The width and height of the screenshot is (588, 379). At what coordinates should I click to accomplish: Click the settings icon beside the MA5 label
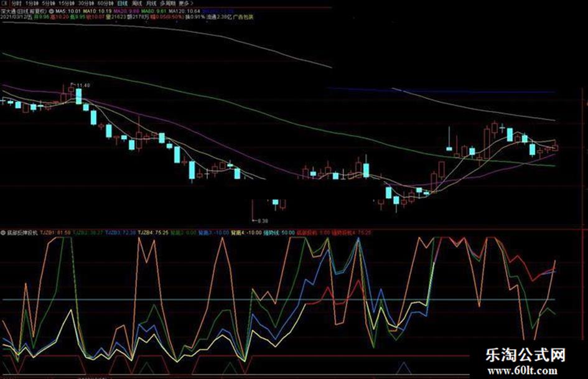[x=52, y=11]
